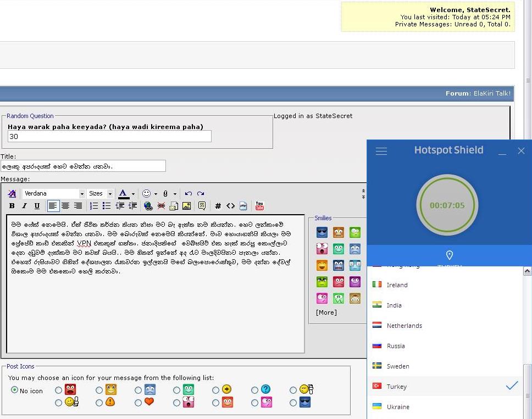Toggle underline formatting

pos(37,206)
